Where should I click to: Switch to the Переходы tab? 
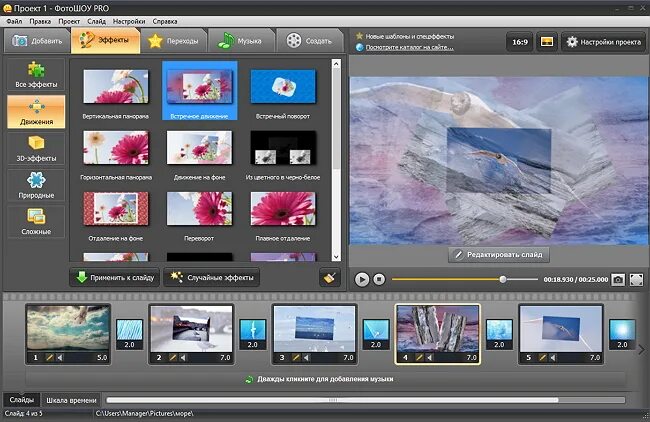(173, 41)
